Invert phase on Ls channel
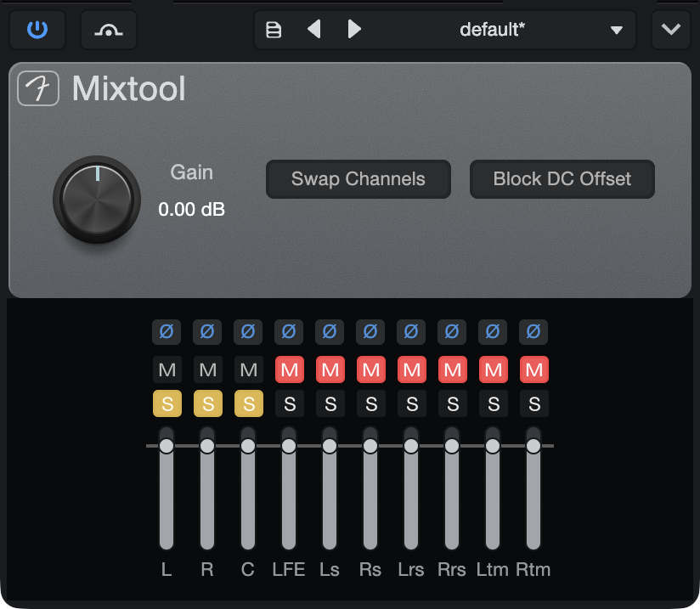Screen dimensions: 700x609 point(330,332)
